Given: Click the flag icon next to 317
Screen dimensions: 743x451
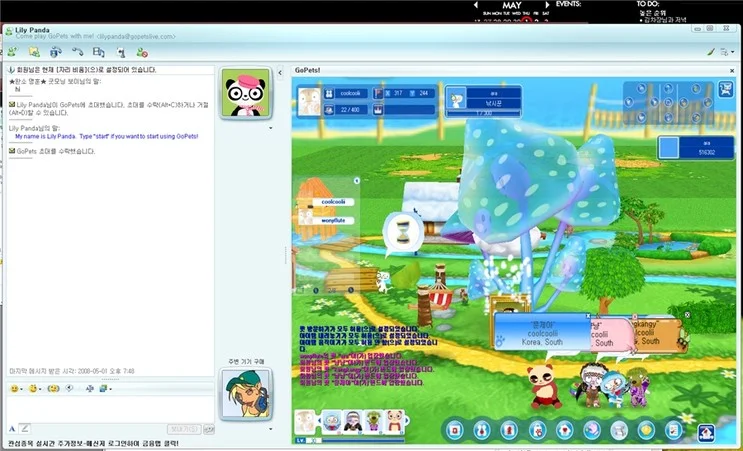Looking at the screenshot, I should tap(378, 93).
